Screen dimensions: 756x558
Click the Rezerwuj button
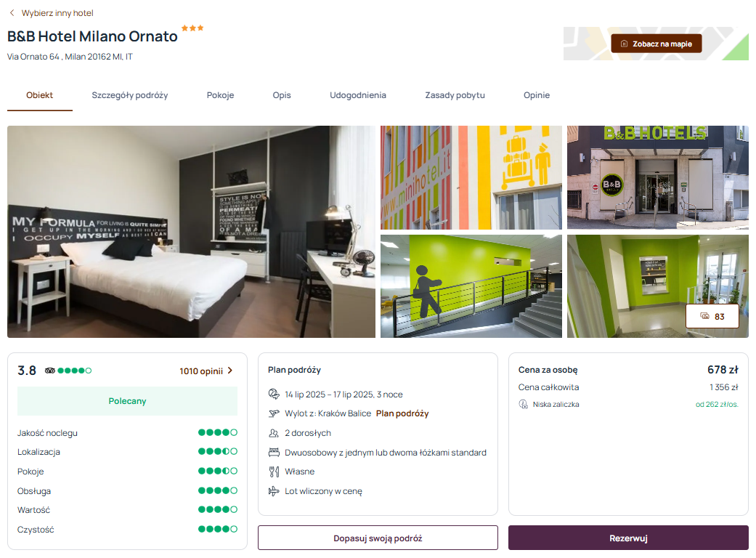(628, 538)
